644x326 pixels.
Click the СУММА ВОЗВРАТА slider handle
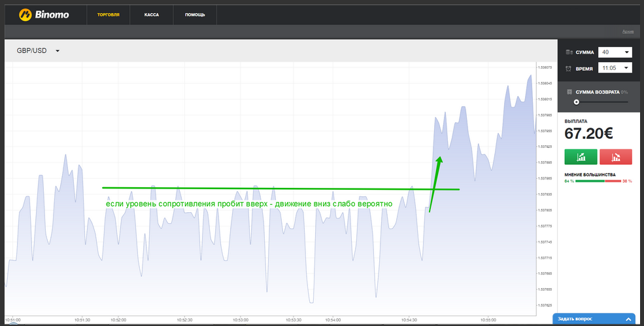[576, 102]
